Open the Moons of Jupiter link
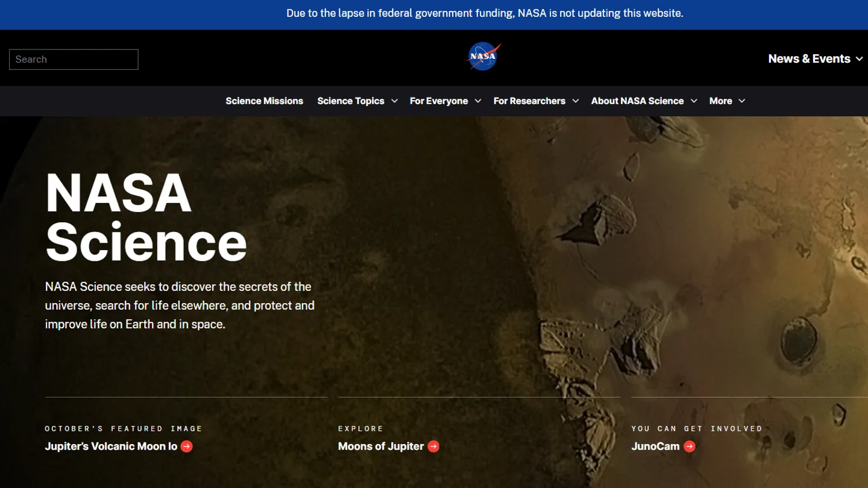Screen dimensions: 868x488 (x=381, y=446)
